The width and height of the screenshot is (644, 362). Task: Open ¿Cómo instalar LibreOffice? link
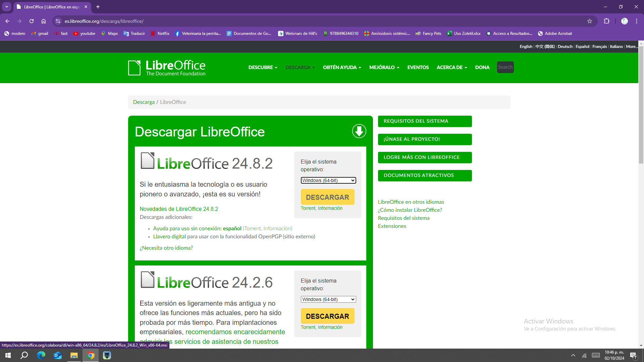[x=410, y=210]
